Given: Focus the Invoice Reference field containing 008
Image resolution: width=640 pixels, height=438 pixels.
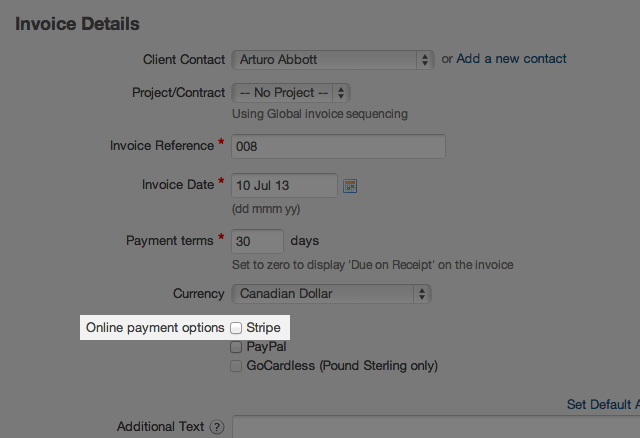Looking at the screenshot, I should pyautogui.click(x=338, y=146).
